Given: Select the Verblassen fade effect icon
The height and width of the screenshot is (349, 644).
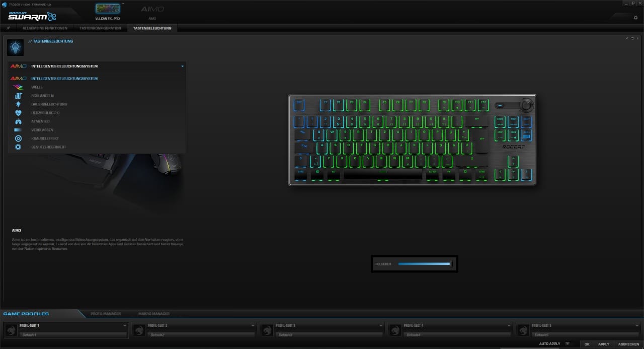Looking at the screenshot, I should 18,130.
